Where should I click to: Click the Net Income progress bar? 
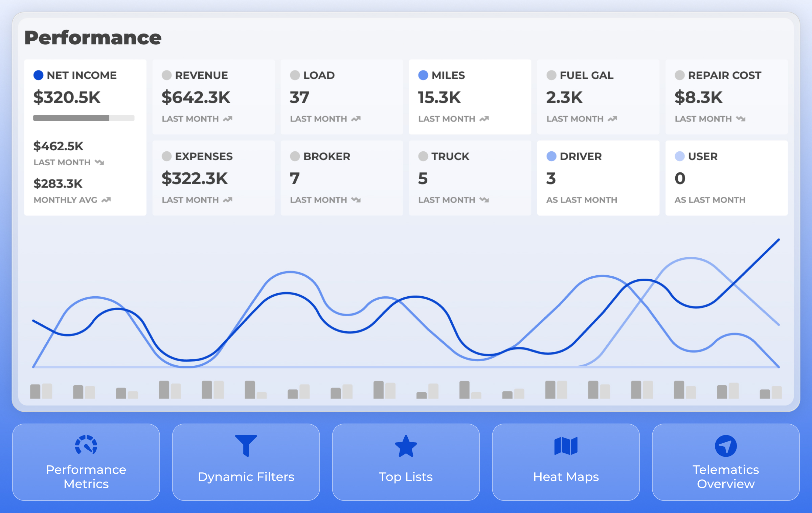click(84, 118)
